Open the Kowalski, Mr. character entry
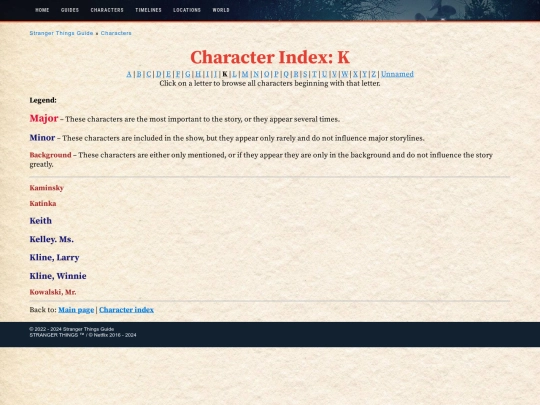Screen dimensions: 540x405 53,292
